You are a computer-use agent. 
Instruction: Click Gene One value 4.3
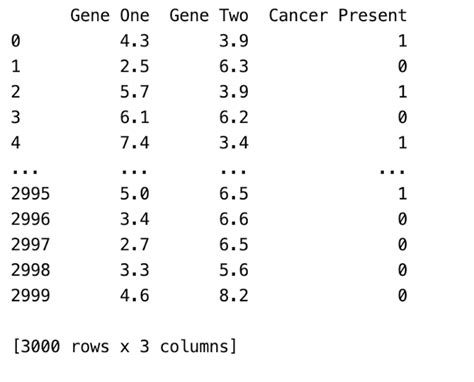pyautogui.click(x=135, y=41)
